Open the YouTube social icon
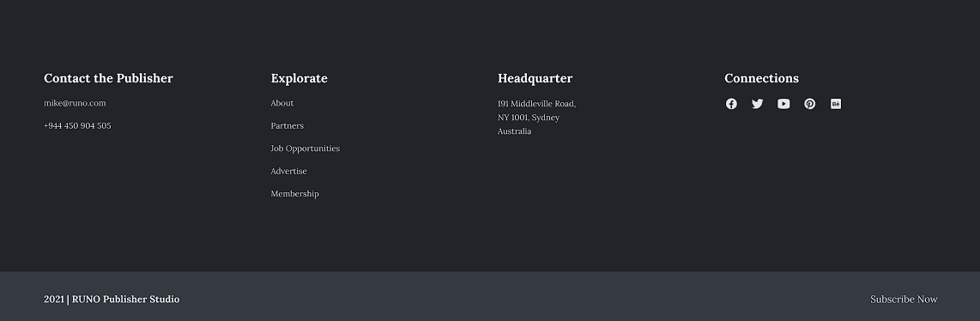This screenshot has height=321, width=980. [x=783, y=104]
